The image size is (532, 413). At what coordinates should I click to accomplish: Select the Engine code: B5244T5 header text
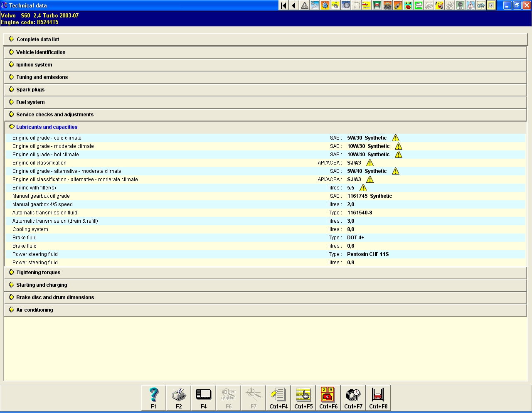30,22
